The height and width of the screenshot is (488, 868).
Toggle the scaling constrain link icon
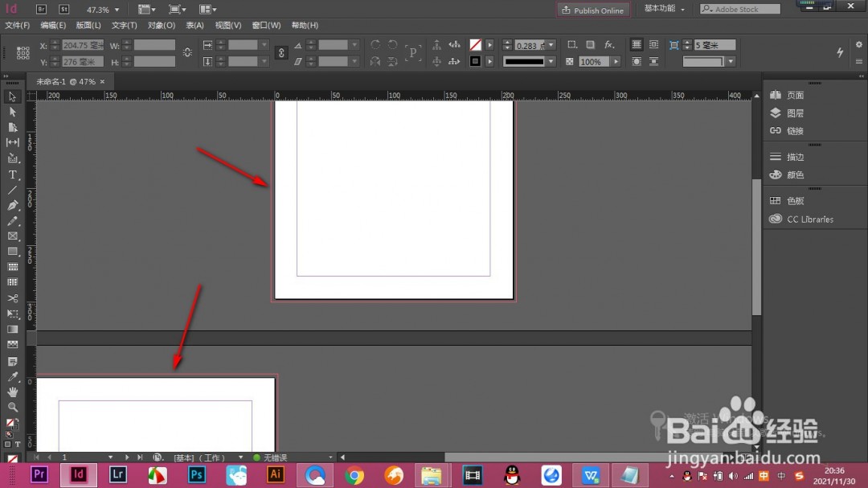281,53
